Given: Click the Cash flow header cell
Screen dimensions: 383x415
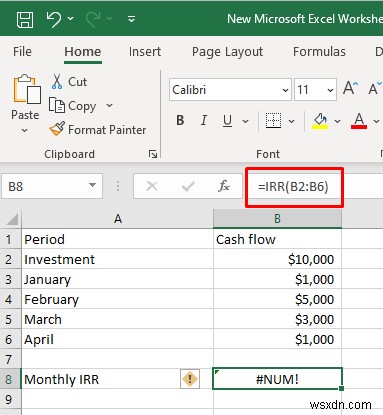Looking at the screenshot, I should pos(277,239).
